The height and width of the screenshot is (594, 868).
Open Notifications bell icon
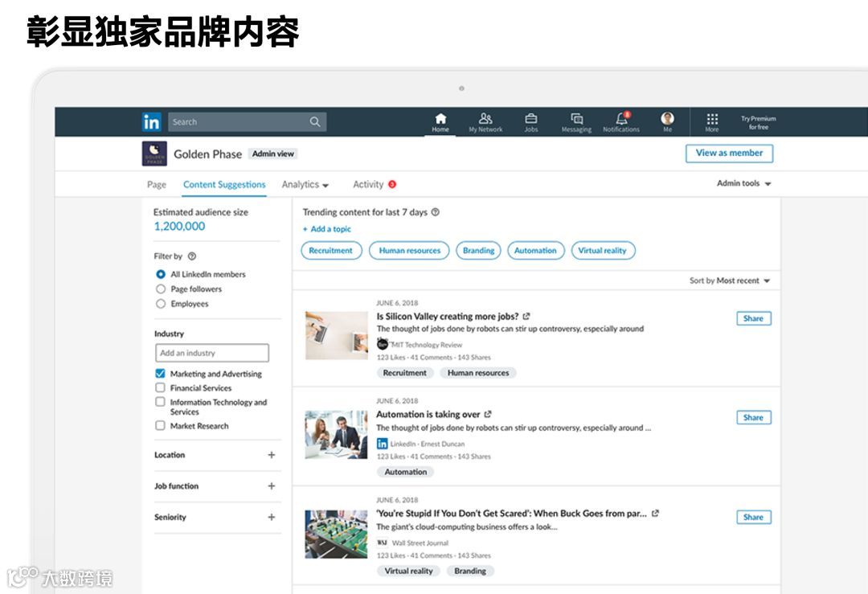(x=621, y=118)
